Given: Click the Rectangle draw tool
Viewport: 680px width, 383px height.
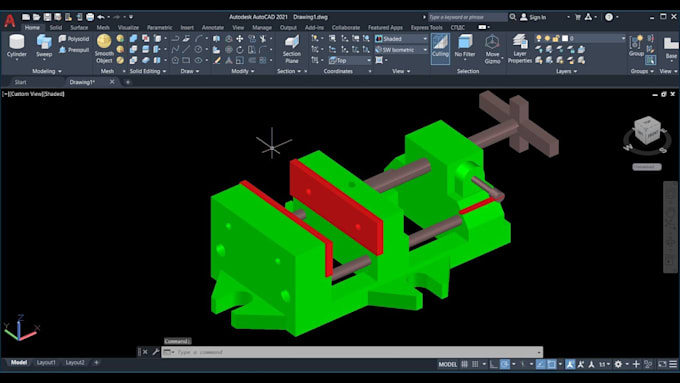Looking at the screenshot, I should tap(186, 60).
